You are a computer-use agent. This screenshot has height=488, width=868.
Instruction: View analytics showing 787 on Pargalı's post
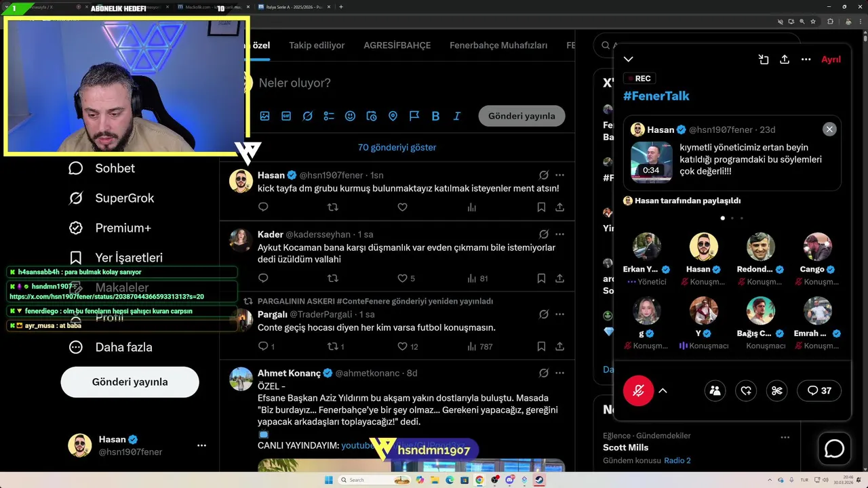coord(479,346)
